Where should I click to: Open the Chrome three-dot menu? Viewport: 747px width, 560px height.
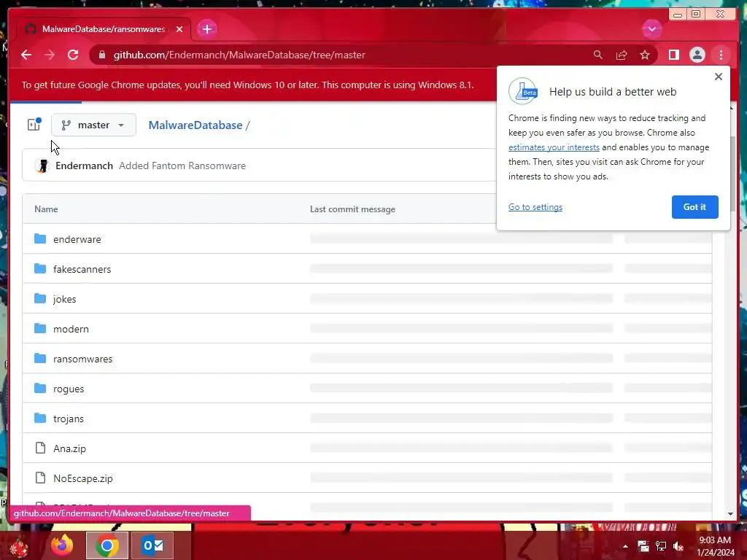pos(721,55)
